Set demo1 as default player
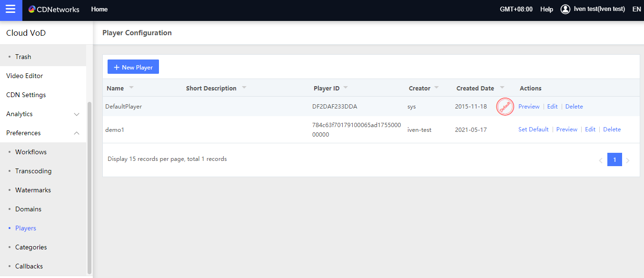The height and width of the screenshot is (278, 644). click(533, 129)
